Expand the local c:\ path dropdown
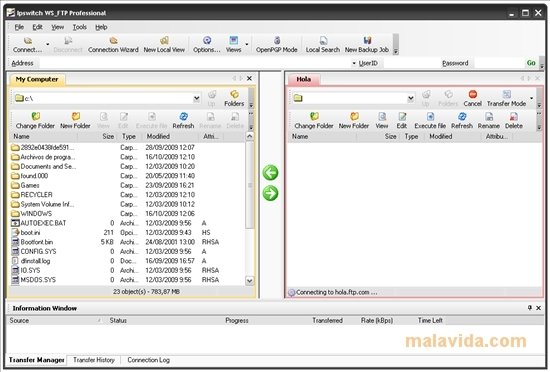This screenshot has height=372, width=550. tap(197, 99)
